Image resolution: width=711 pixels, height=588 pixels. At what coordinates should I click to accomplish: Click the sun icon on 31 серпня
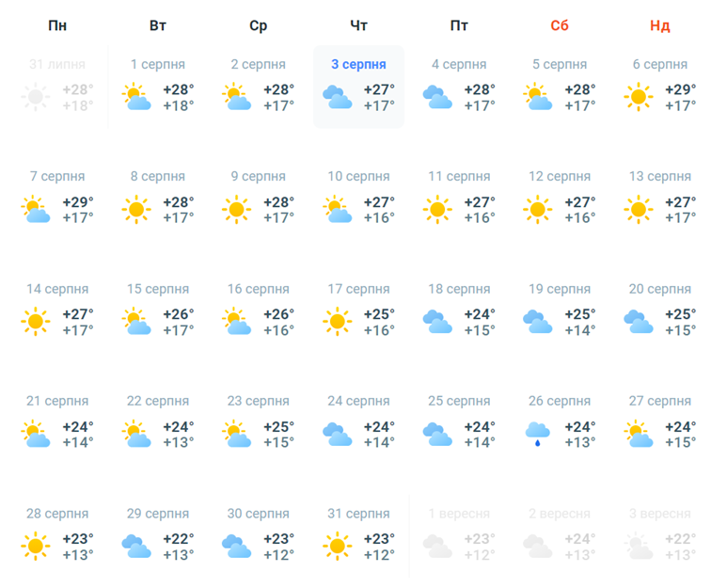(x=337, y=546)
